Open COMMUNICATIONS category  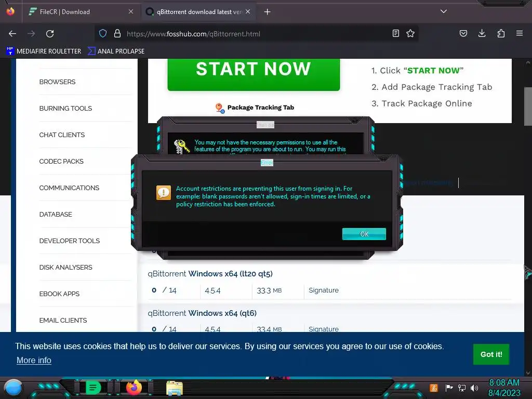coord(69,188)
